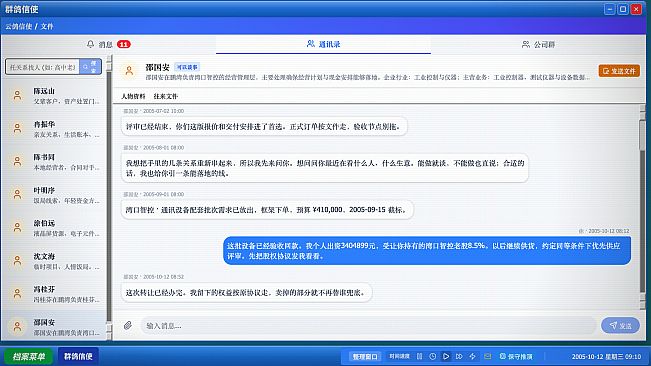The height and width of the screenshot is (366, 651).
Task: Click avatar icon of 徐伯远
Action: 17,227
